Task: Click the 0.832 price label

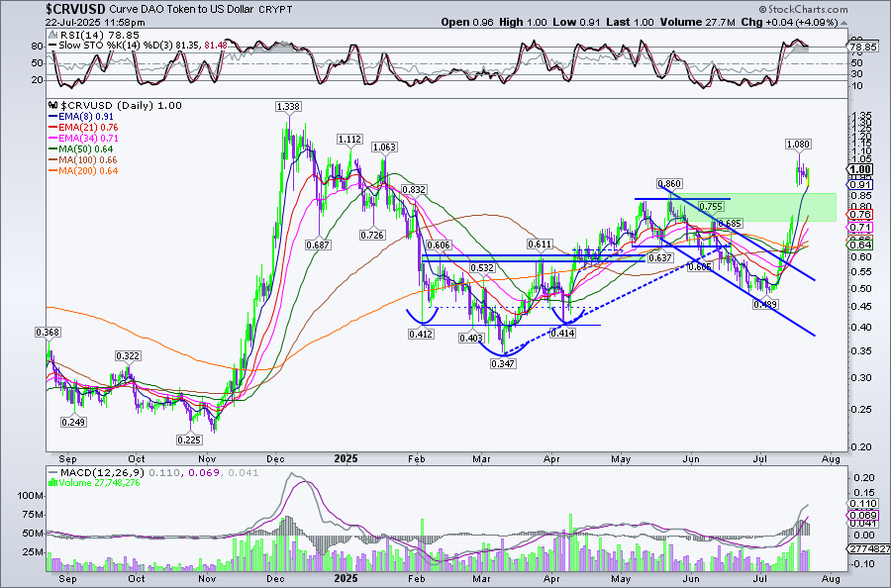Action: click(x=414, y=190)
